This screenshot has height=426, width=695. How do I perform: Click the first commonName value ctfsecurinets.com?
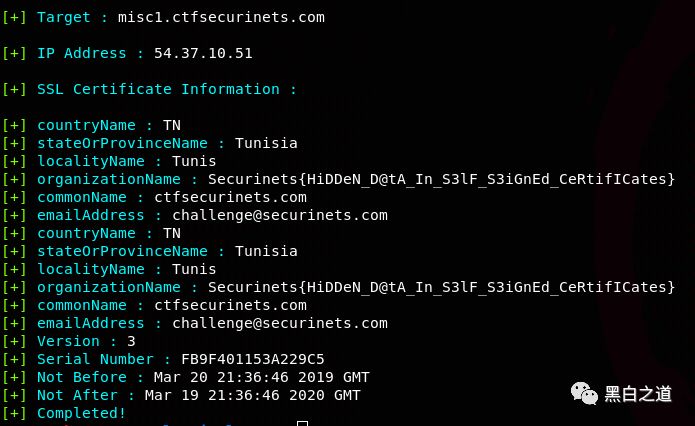[x=230, y=197]
